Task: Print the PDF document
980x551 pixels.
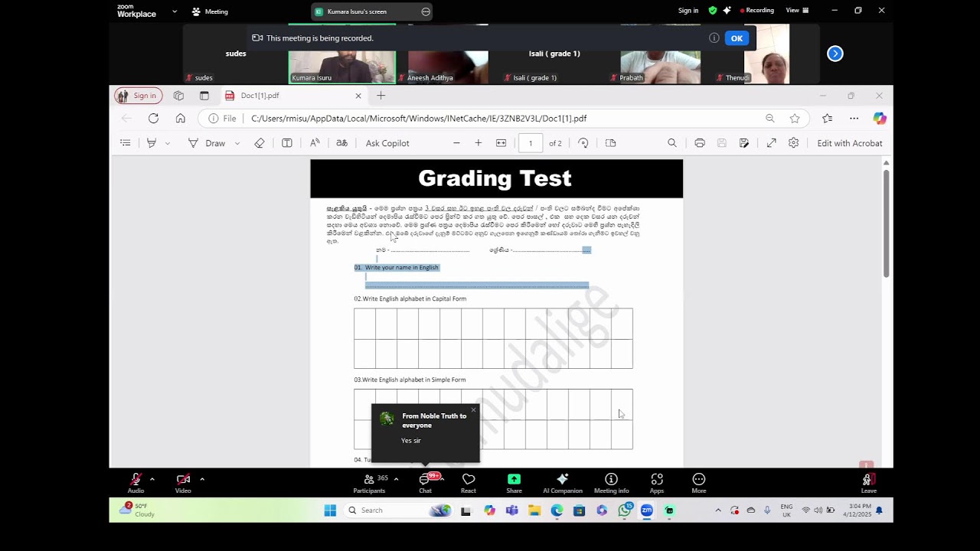Action: point(700,143)
